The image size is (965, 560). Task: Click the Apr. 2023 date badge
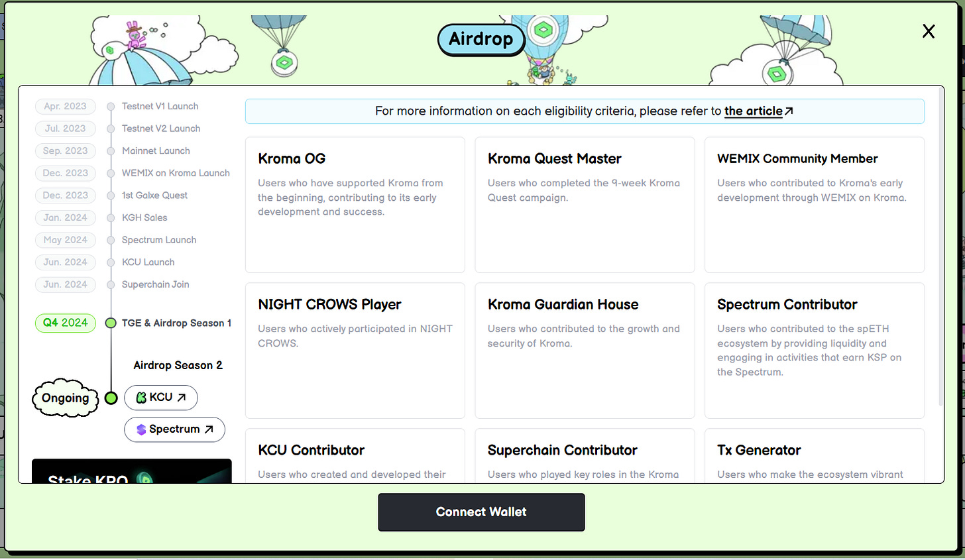(x=66, y=106)
